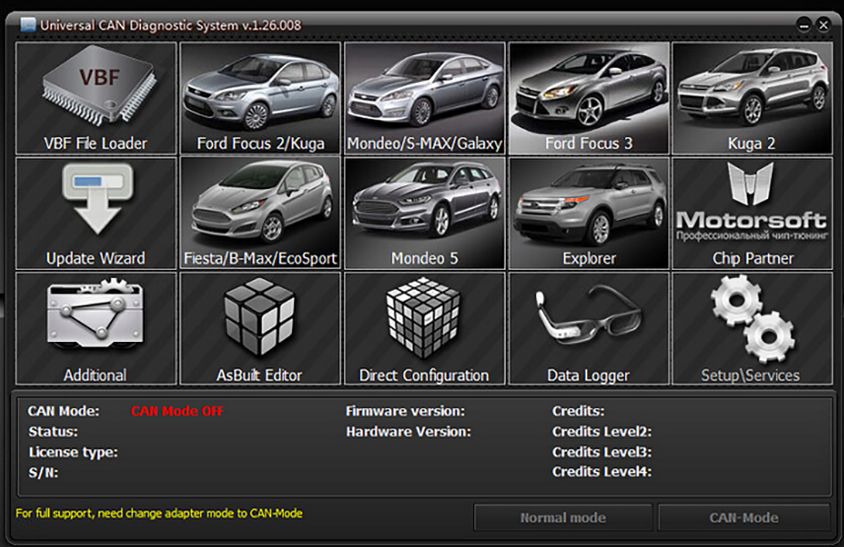Click the Credits Level3 label
This screenshot has height=547, width=844.
coord(602,452)
